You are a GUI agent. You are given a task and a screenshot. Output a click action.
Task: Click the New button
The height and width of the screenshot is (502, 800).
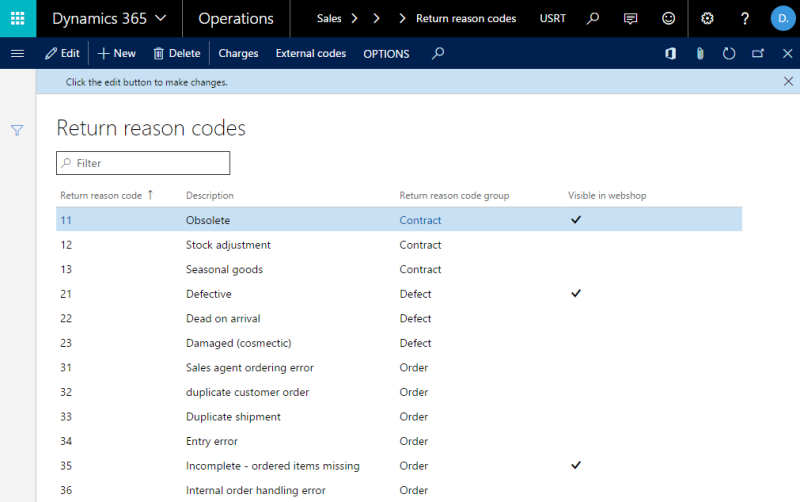(x=116, y=54)
